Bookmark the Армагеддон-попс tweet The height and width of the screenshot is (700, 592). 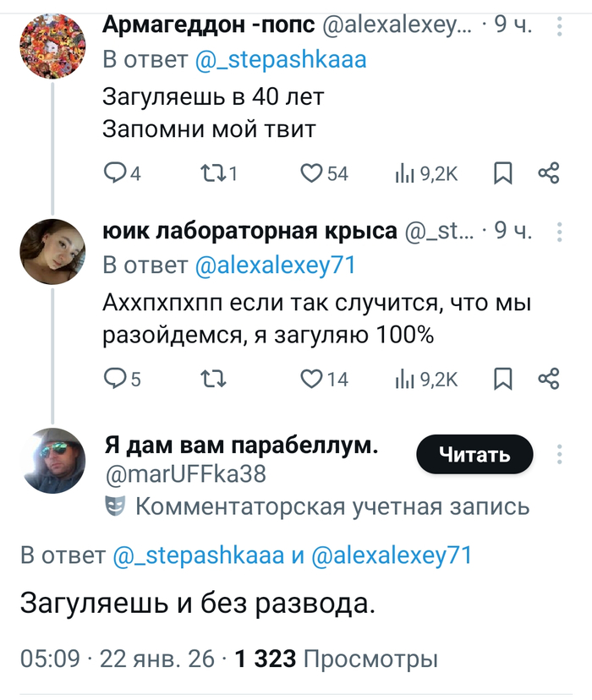pyautogui.click(x=503, y=174)
